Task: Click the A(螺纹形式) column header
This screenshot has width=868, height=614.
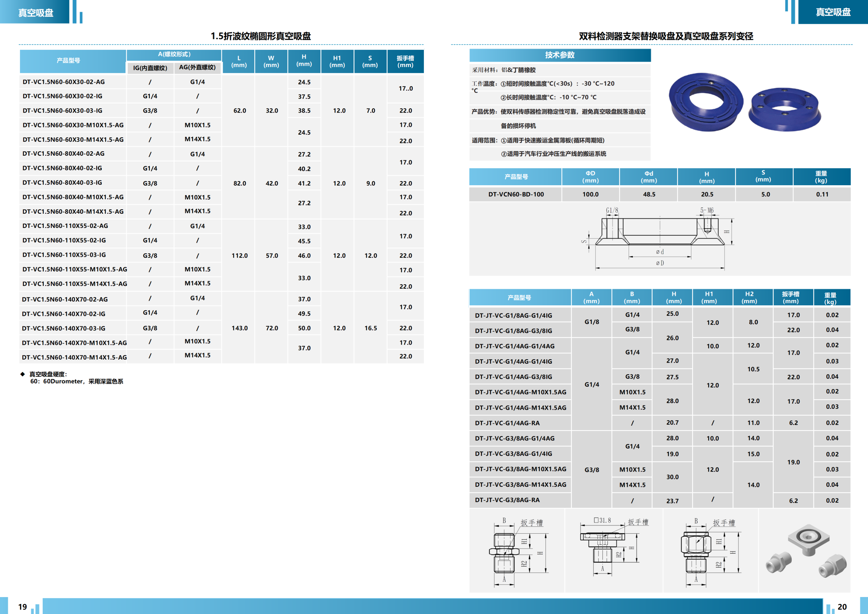Action: pyautogui.click(x=174, y=55)
